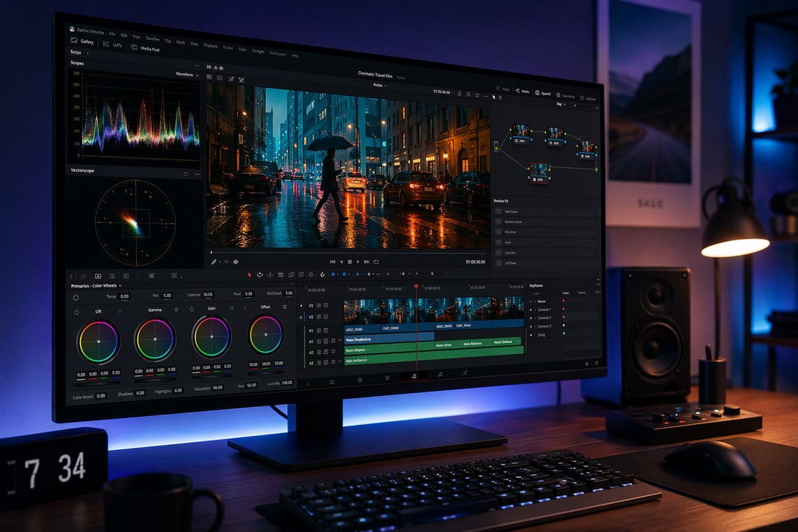This screenshot has width=798, height=532.
Task: Open the File menu
Action: tap(112, 33)
